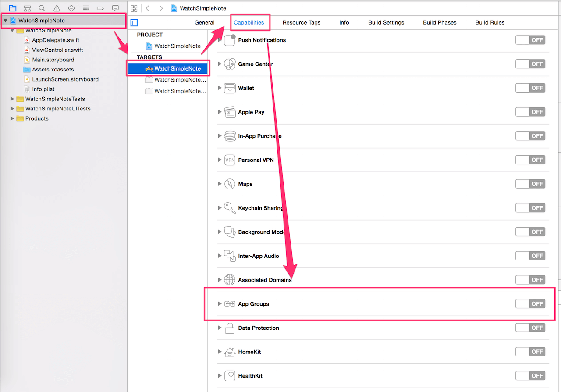Open the Test navigator diamond icon
Viewport: 561px width, 392px height.
click(x=71, y=8)
